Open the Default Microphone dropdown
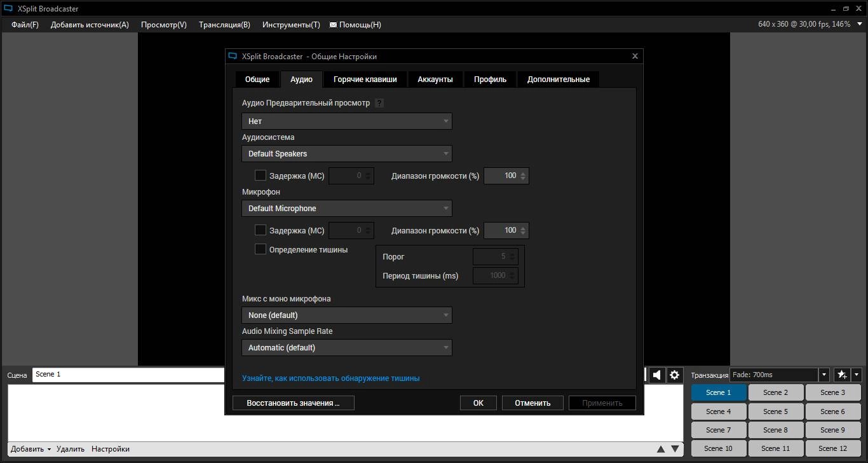The height and width of the screenshot is (463, 868). (347, 208)
